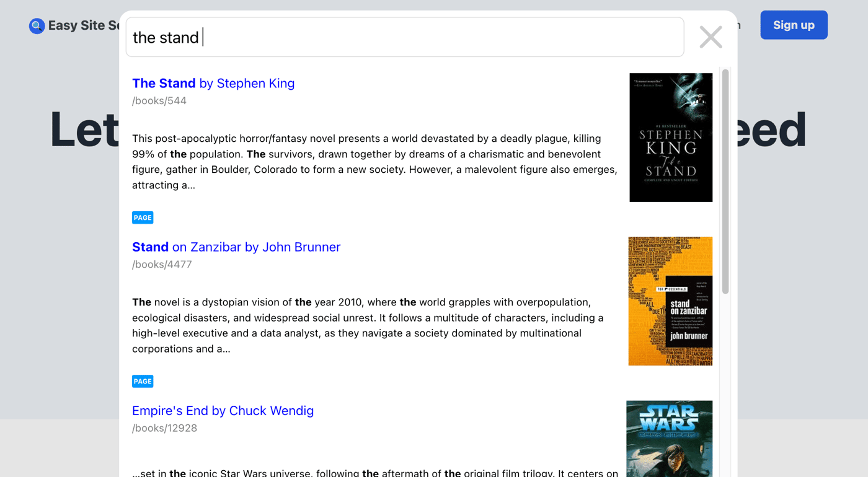Click The Stand post-apocalyptic description text
This screenshot has width=868, height=477.
[x=374, y=162]
